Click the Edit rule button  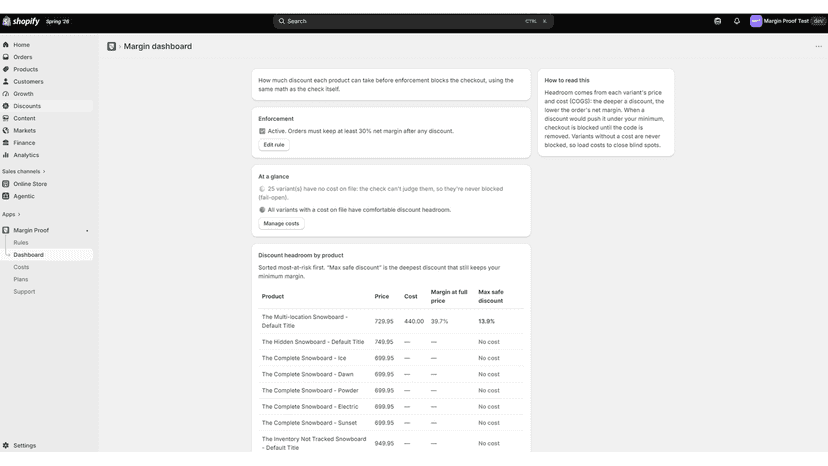tap(274, 145)
